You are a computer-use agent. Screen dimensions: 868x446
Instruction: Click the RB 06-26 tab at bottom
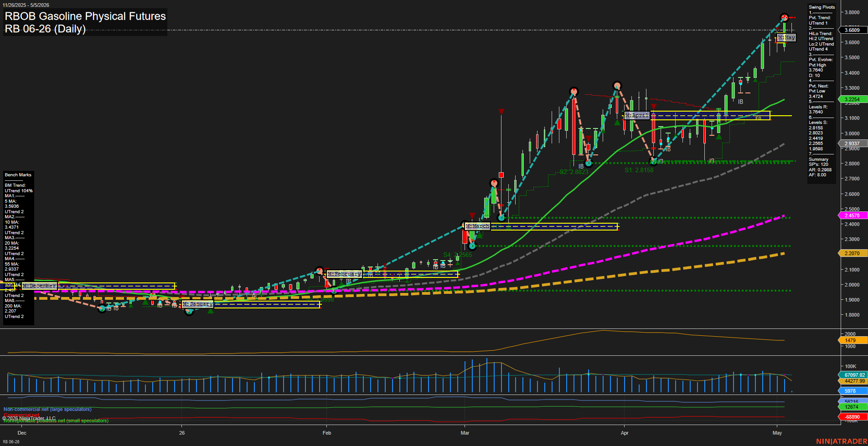tap(11, 442)
